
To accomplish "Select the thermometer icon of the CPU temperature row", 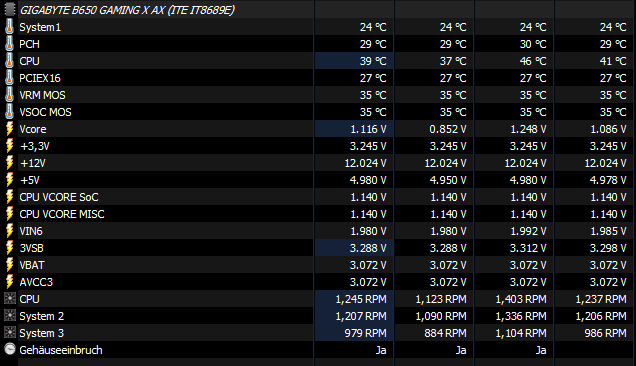I will [x=9, y=61].
